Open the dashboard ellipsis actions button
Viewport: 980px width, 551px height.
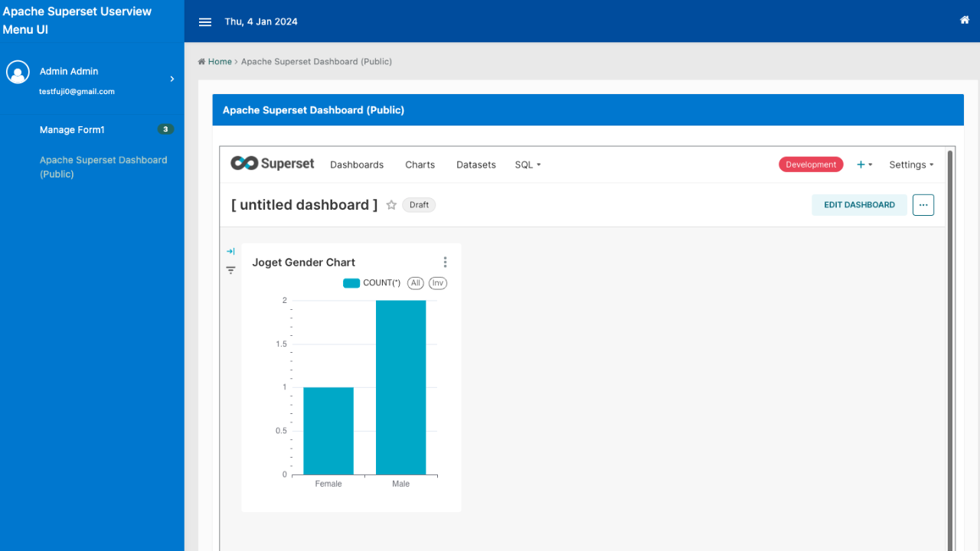(x=923, y=205)
